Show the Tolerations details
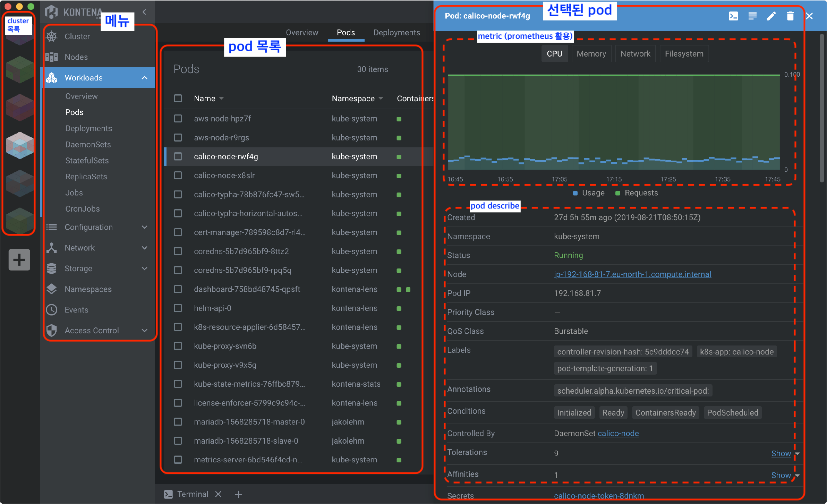 click(x=781, y=453)
